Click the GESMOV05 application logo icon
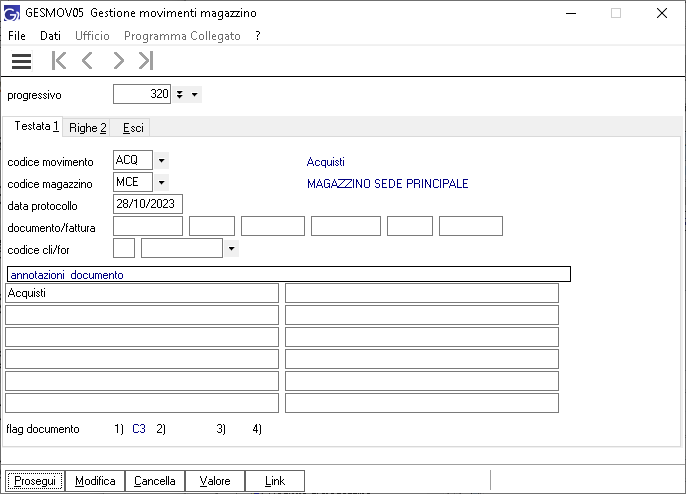Image resolution: width=686 pixels, height=494 pixels. (11, 13)
